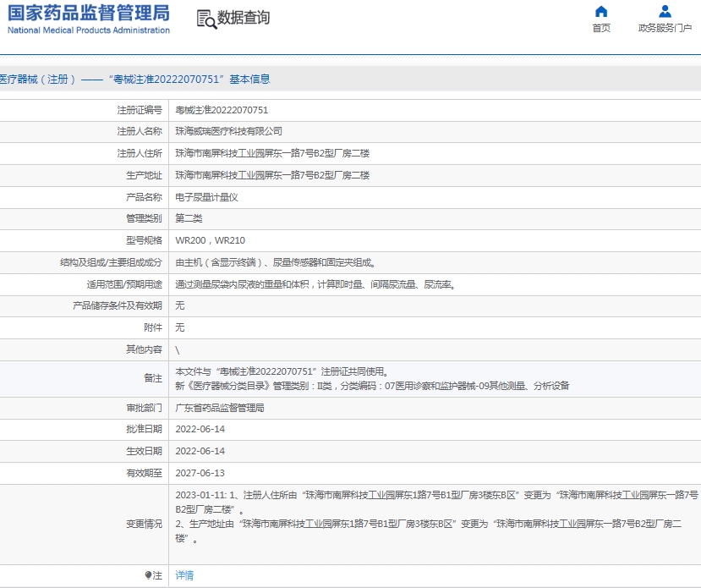The image size is (701, 588).
Task: Open the 国家药品监督管理局 logo
Action: click(x=89, y=19)
